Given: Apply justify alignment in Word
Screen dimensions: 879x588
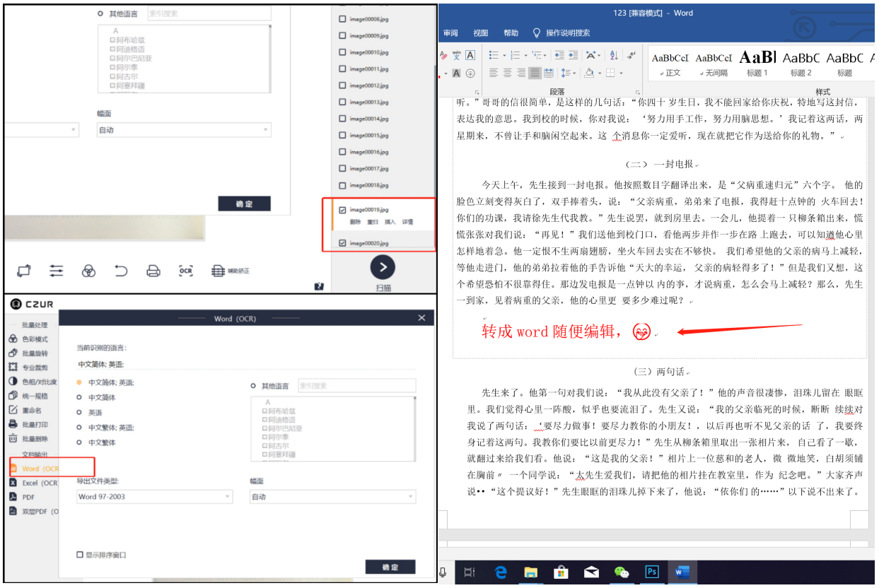Looking at the screenshot, I should coord(535,73).
